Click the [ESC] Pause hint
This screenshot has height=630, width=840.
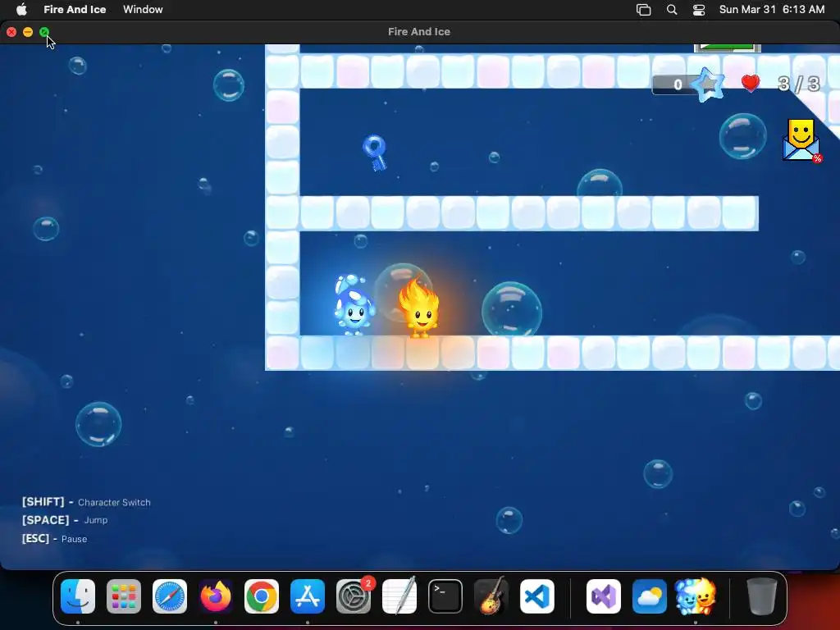pos(54,538)
